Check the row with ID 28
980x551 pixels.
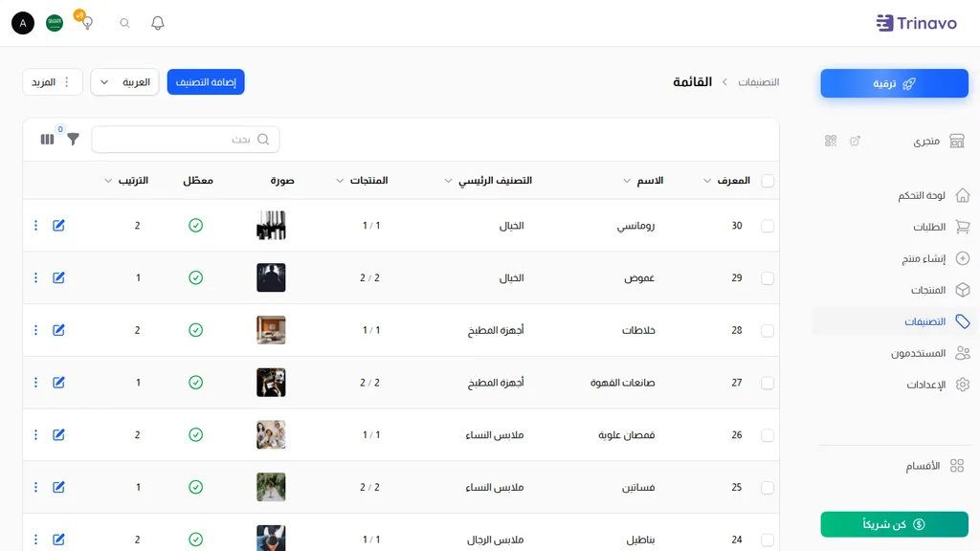768,330
